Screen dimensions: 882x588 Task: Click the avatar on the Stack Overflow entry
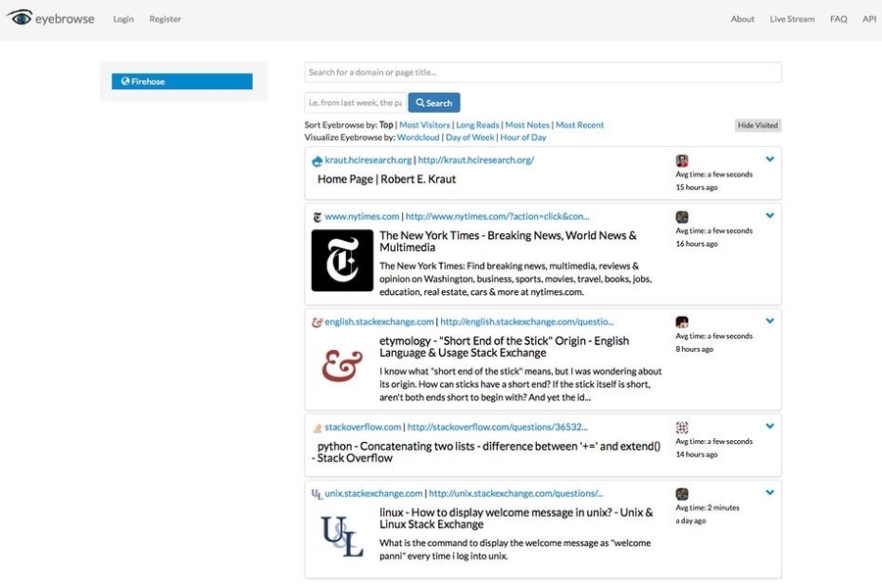(682, 428)
